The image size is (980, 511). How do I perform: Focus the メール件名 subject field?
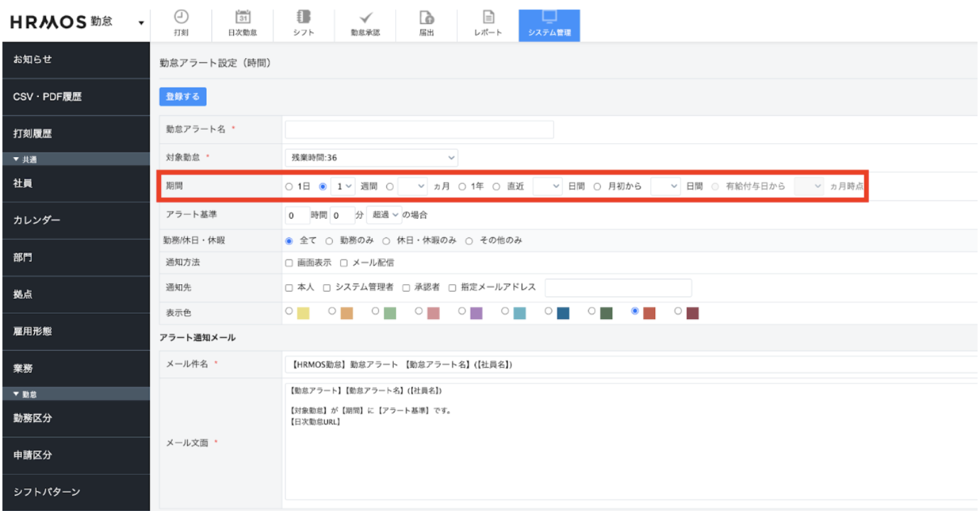click(x=632, y=365)
